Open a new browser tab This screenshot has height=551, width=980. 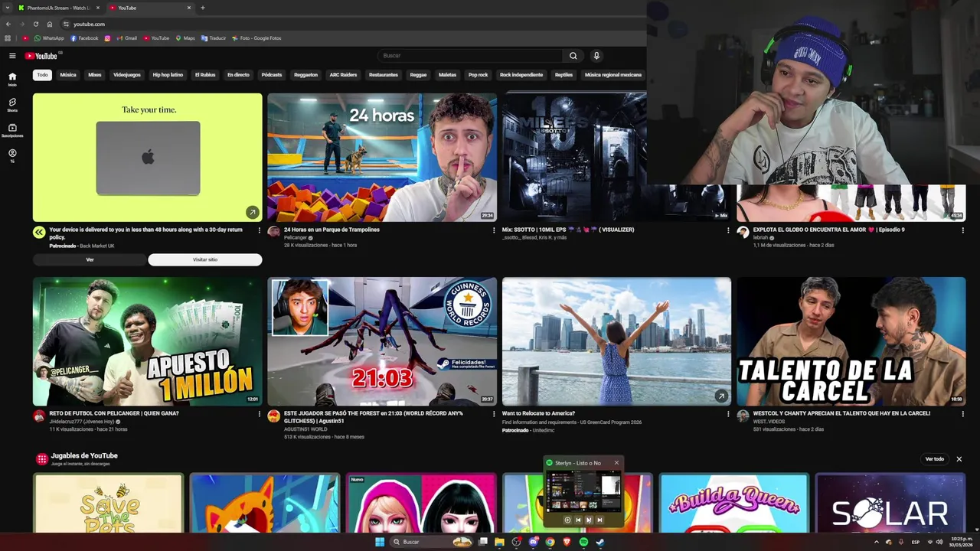tap(202, 8)
